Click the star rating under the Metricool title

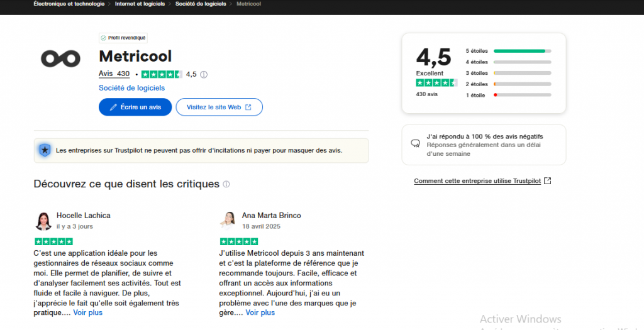click(x=162, y=74)
